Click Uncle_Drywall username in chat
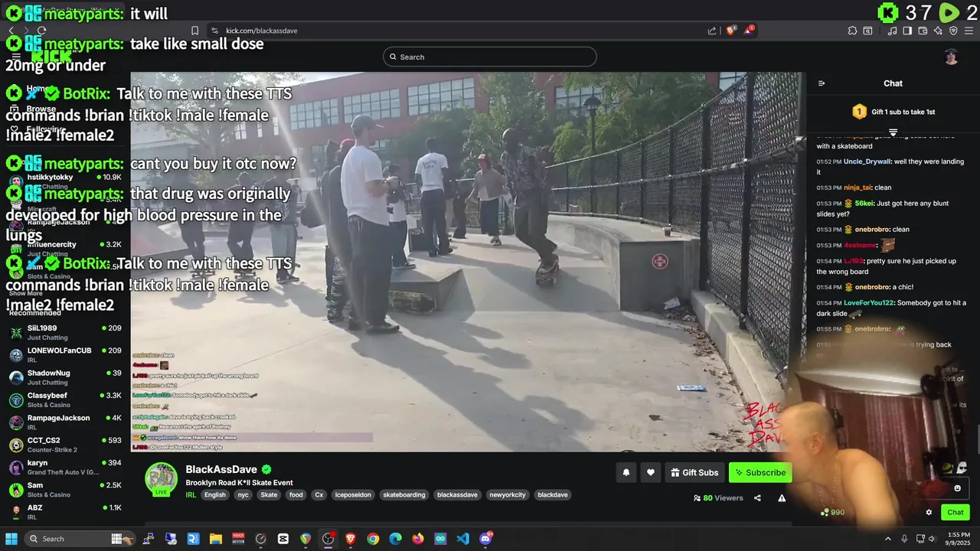Viewport: 980px width, 551px height. coord(867,161)
